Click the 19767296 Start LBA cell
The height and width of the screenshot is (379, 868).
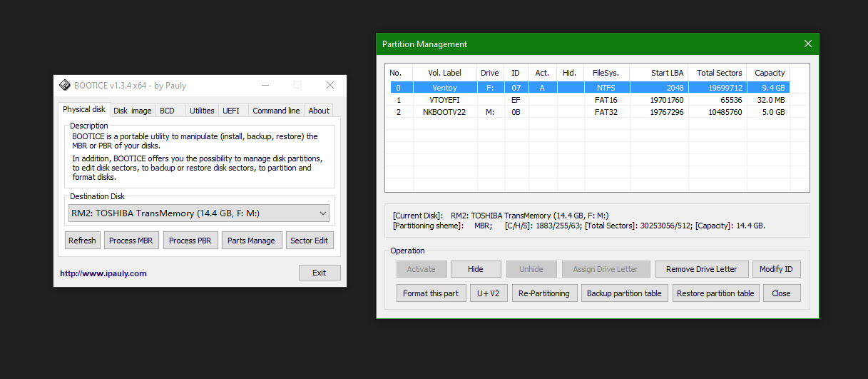point(659,112)
